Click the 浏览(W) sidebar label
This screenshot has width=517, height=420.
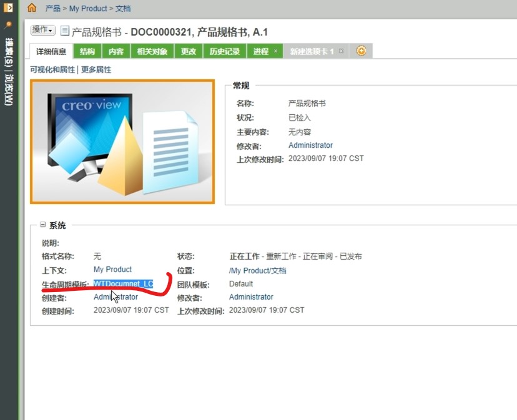[9, 90]
